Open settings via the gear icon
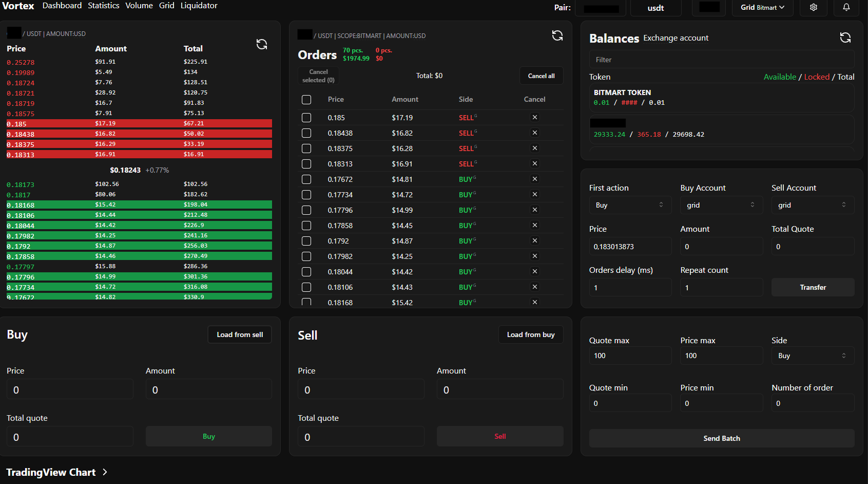This screenshot has height=484, width=868. point(814,8)
